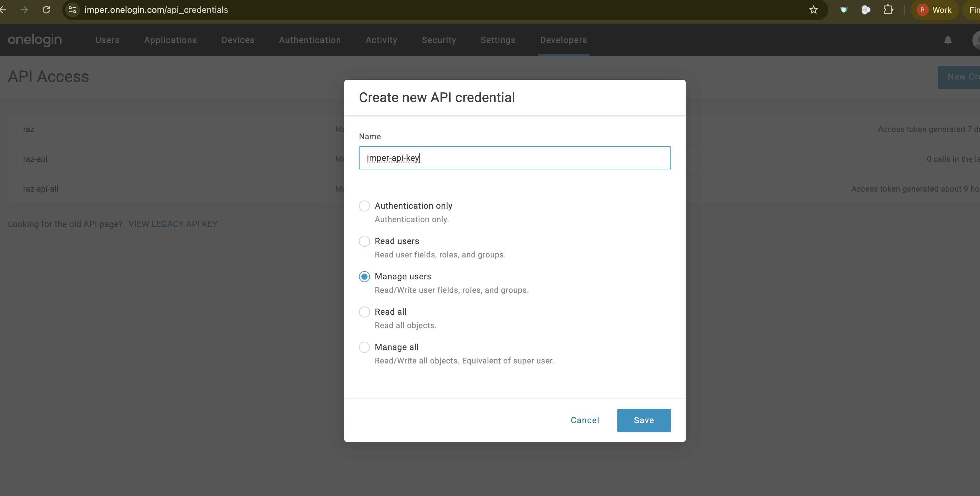The width and height of the screenshot is (980, 496).
Task: Click the 'Read all objects.' description
Action: pos(406,326)
